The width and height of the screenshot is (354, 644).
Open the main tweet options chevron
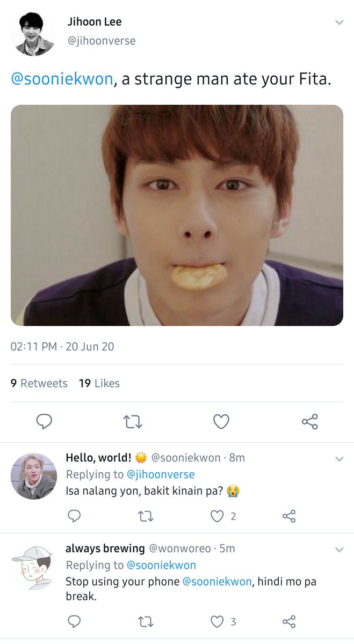coord(339,23)
